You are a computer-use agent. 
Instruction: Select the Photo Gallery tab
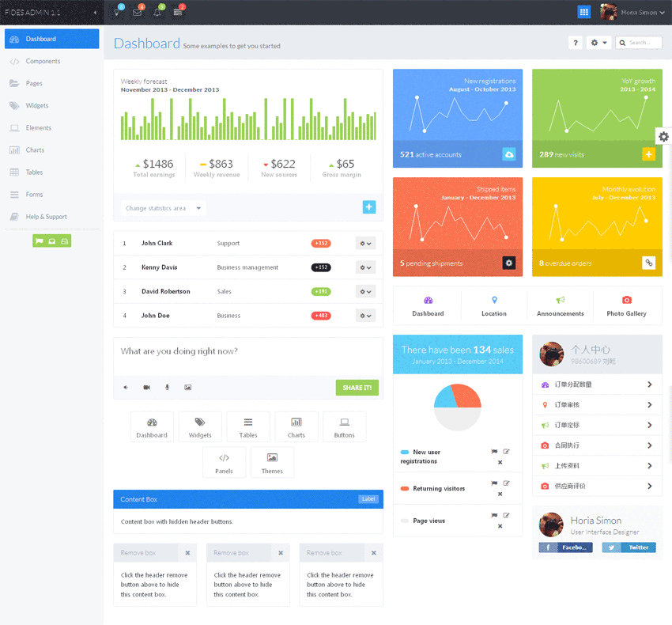(626, 306)
